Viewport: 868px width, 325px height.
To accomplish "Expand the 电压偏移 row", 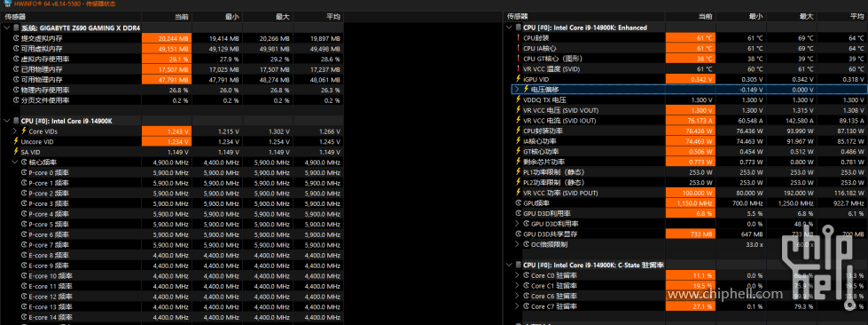I will [517, 90].
